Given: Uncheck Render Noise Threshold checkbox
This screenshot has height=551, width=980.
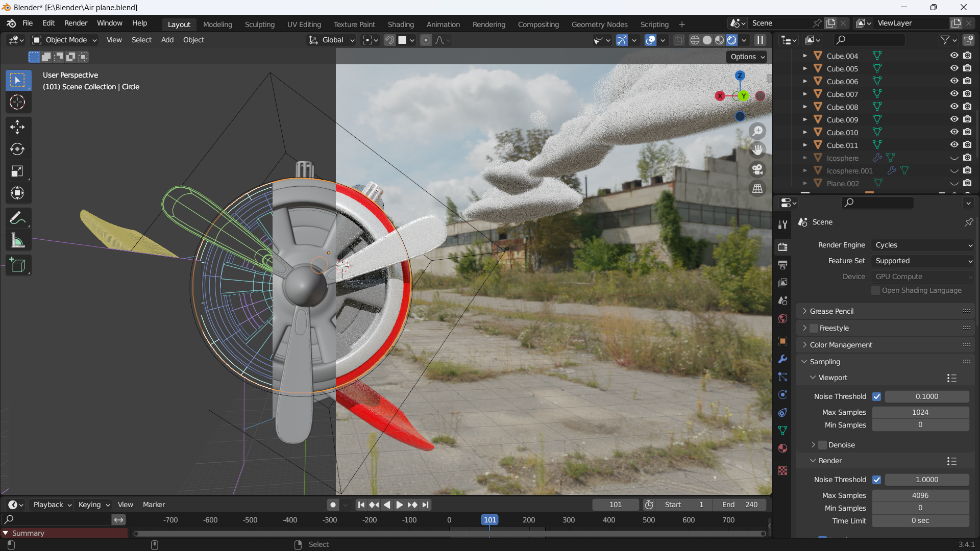Looking at the screenshot, I should [x=876, y=480].
